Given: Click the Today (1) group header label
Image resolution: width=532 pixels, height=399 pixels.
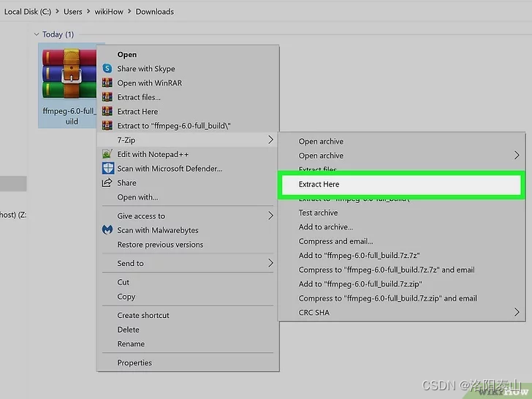Looking at the screenshot, I should pos(58,34).
